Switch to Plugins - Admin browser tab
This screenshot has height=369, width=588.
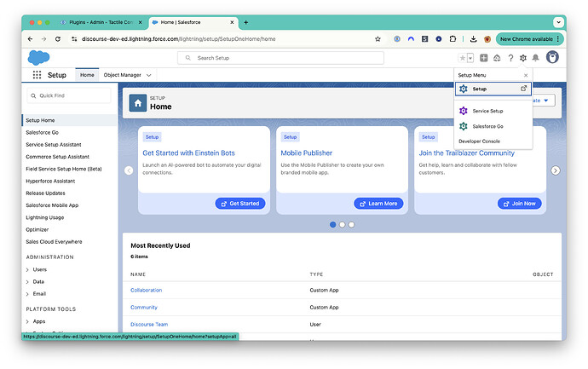coord(101,22)
